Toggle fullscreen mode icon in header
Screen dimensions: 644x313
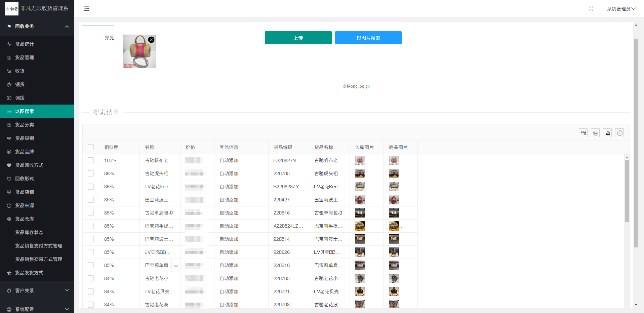tap(591, 9)
